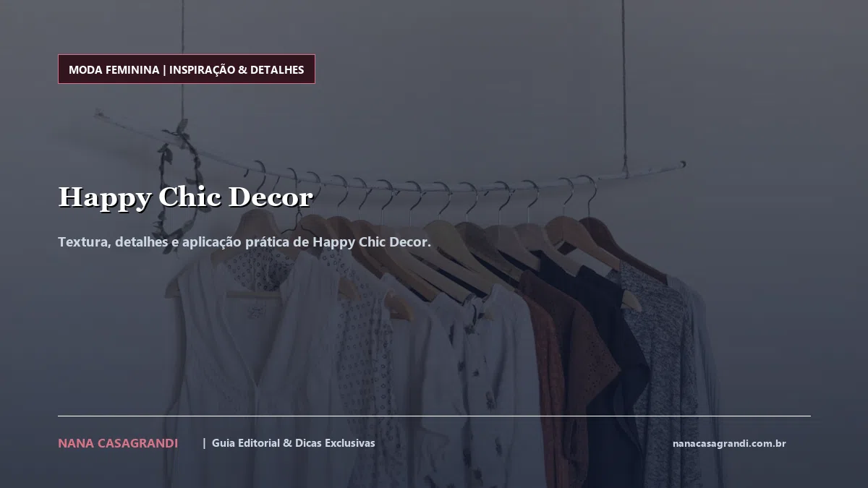
Task: Select the 'INSPIRAÇÃO & DETALHES' text in badge
Action: (237, 70)
